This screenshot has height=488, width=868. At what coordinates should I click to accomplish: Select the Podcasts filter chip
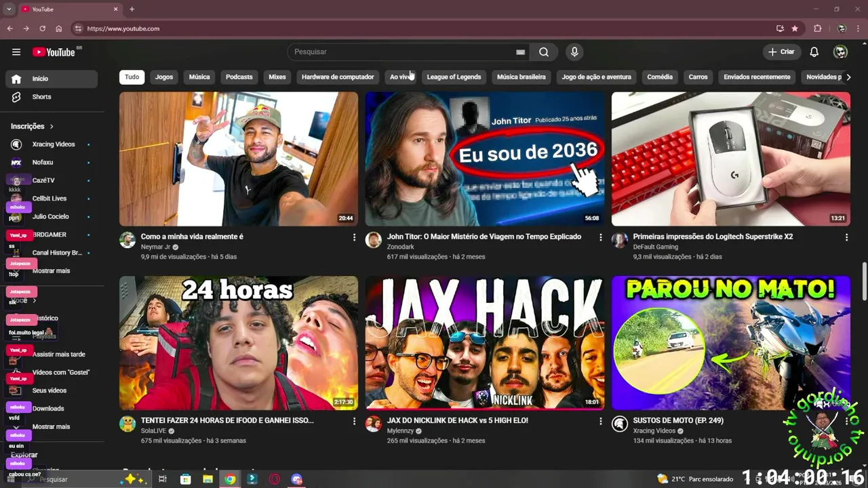coord(239,77)
